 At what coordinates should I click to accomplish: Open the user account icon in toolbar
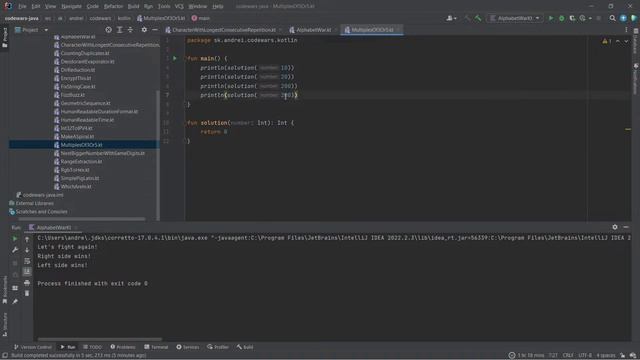[x=450, y=18]
